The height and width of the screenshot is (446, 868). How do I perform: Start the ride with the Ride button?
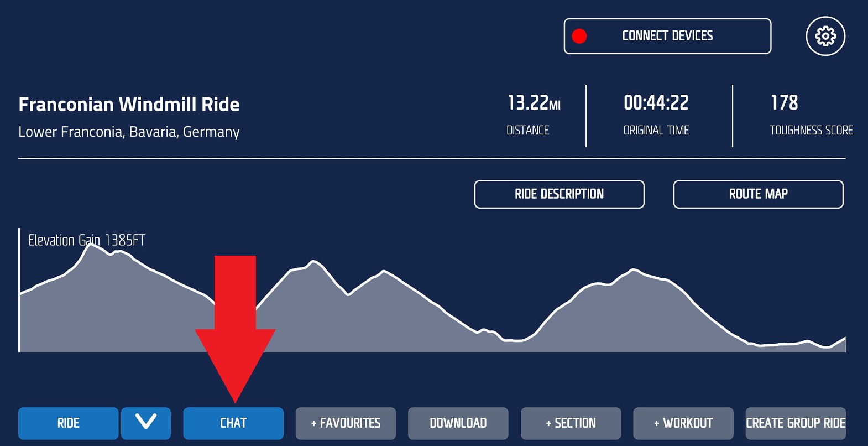coord(69,423)
